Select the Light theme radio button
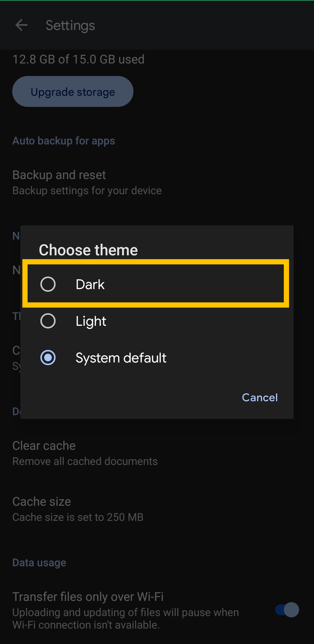 pyautogui.click(x=48, y=321)
